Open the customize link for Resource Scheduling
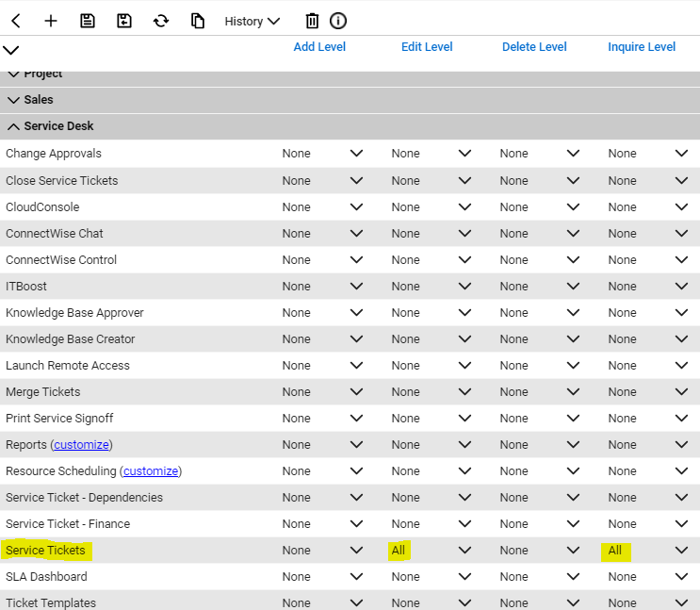This screenshot has height=610, width=700. click(x=151, y=471)
